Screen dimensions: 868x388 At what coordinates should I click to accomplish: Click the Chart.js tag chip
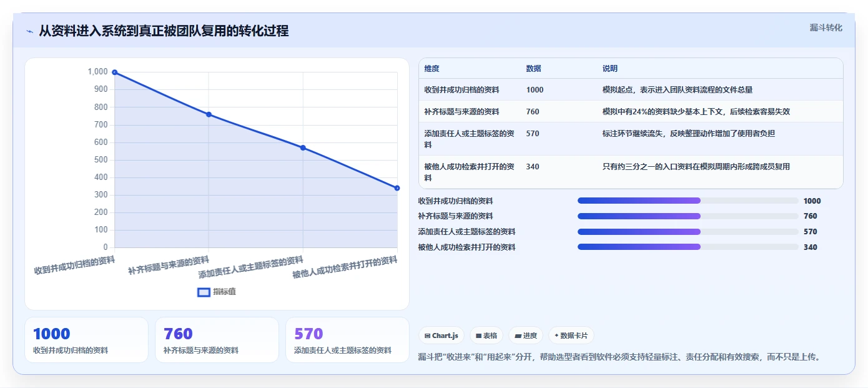coord(441,336)
